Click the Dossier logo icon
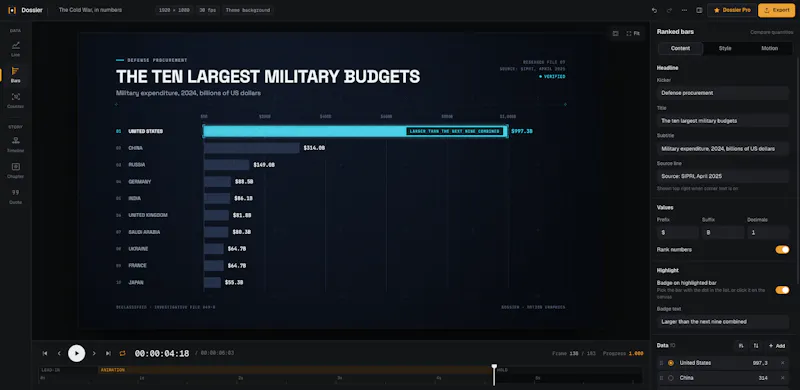This screenshot has height=390, width=800. click(x=12, y=10)
